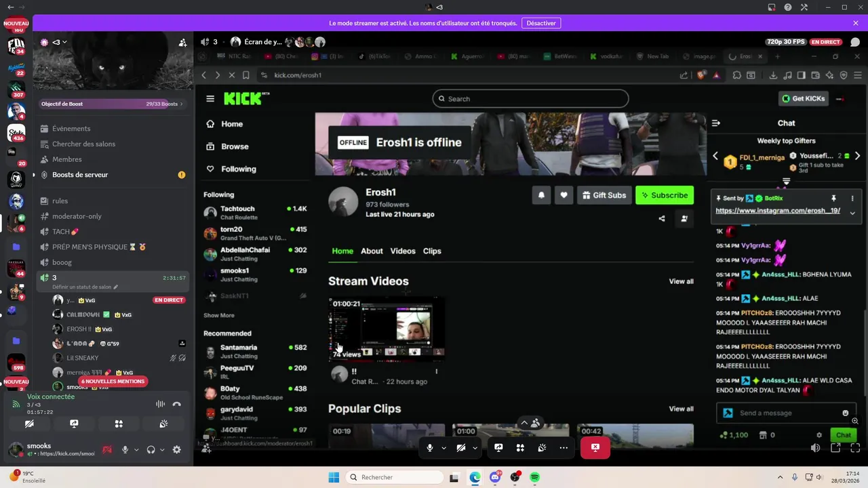Click the Gift Subs button
Screen dimensions: 868x488
604,195
